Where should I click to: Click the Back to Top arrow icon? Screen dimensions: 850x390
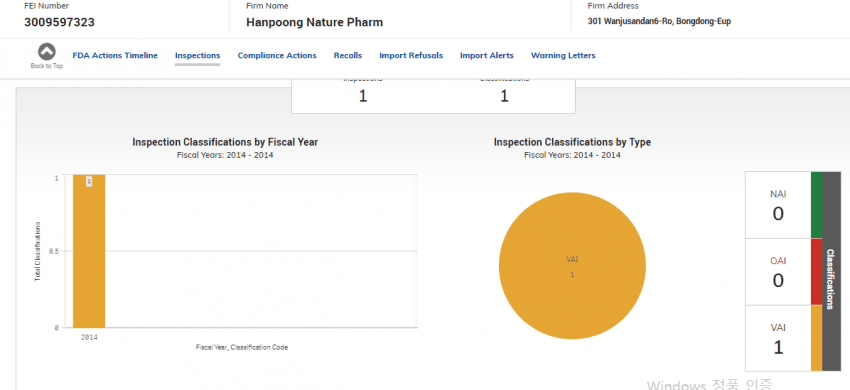pos(47,52)
